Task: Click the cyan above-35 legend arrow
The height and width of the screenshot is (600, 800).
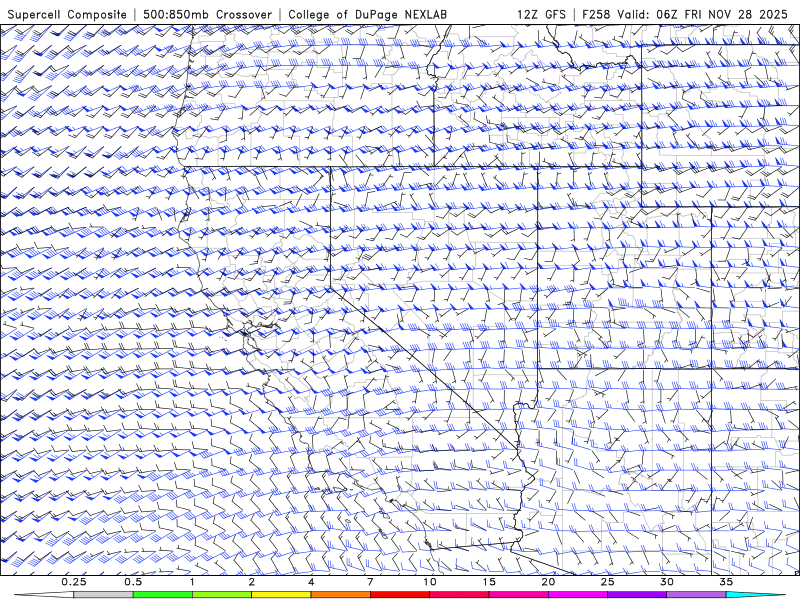Action: [x=756, y=595]
